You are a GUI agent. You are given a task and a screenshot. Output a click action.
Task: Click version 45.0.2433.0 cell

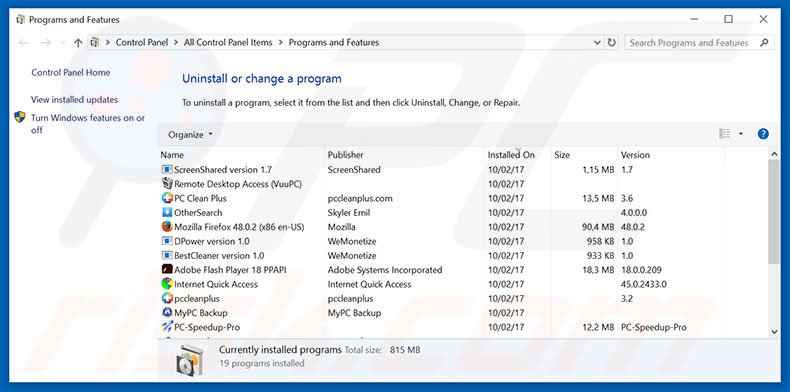(x=643, y=284)
